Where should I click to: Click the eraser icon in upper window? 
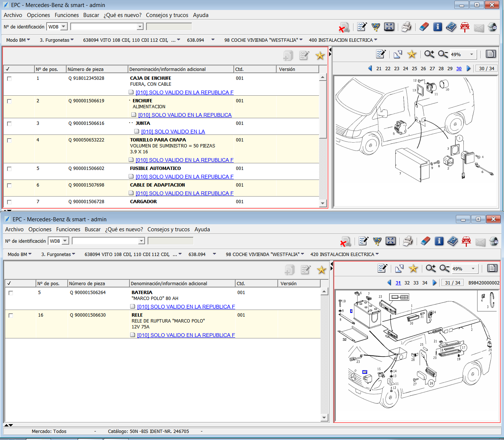tap(424, 27)
